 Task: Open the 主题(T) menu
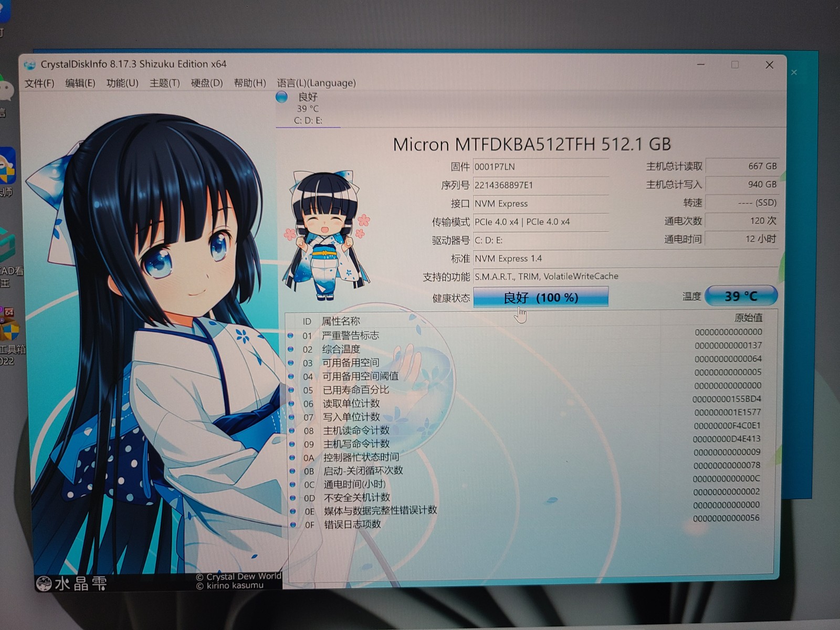[x=164, y=83]
